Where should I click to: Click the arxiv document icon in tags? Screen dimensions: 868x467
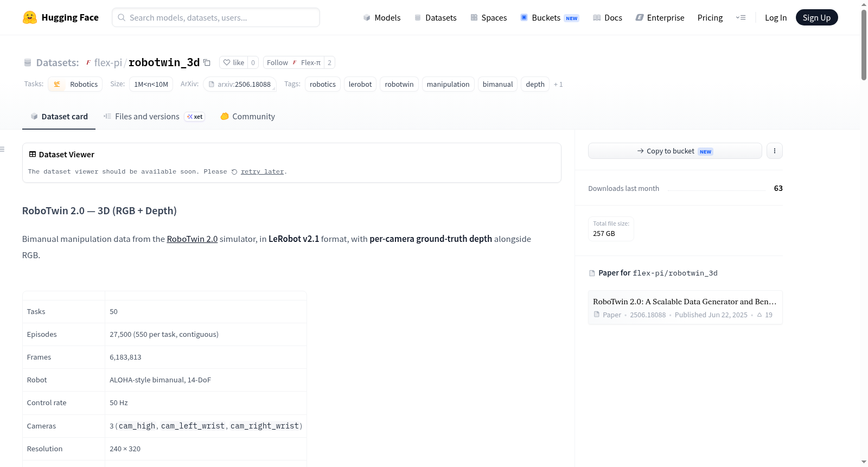point(212,84)
